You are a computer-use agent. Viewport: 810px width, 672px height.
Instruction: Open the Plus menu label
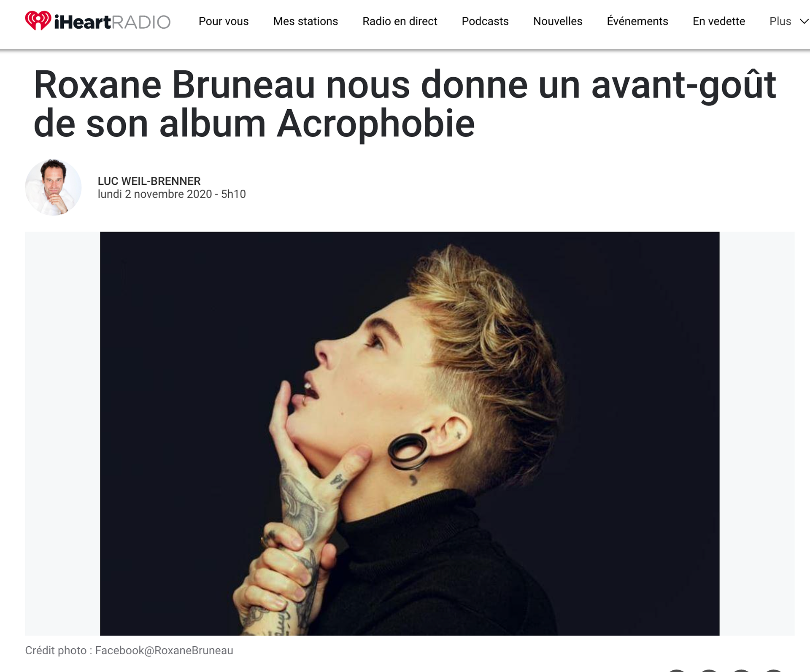tap(780, 21)
